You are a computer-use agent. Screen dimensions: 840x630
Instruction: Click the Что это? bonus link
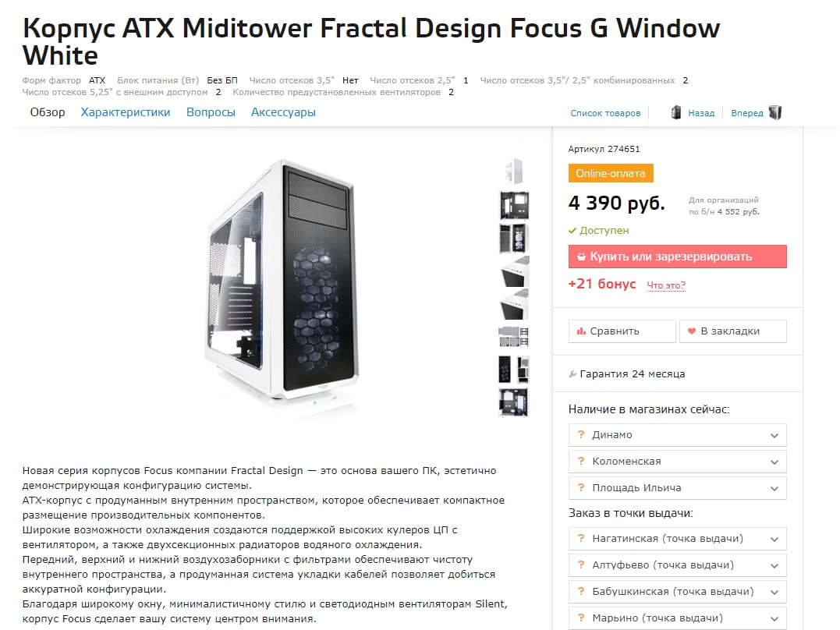point(666,285)
